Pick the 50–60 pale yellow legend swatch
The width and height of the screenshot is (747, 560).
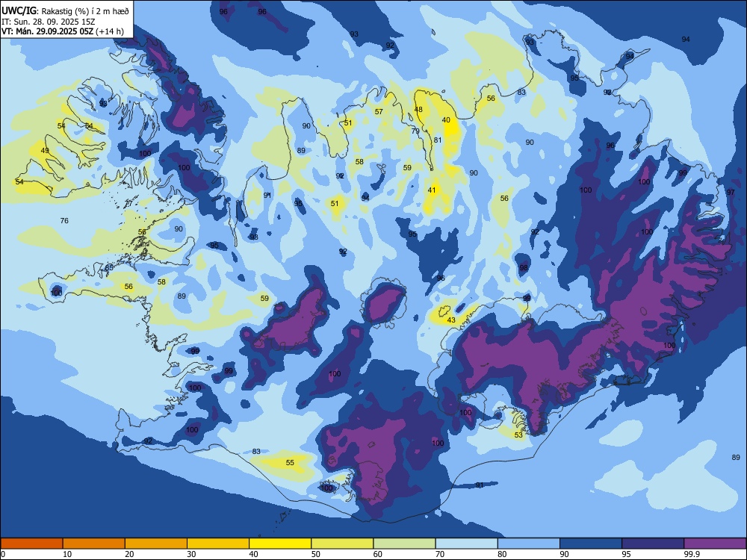(343, 544)
